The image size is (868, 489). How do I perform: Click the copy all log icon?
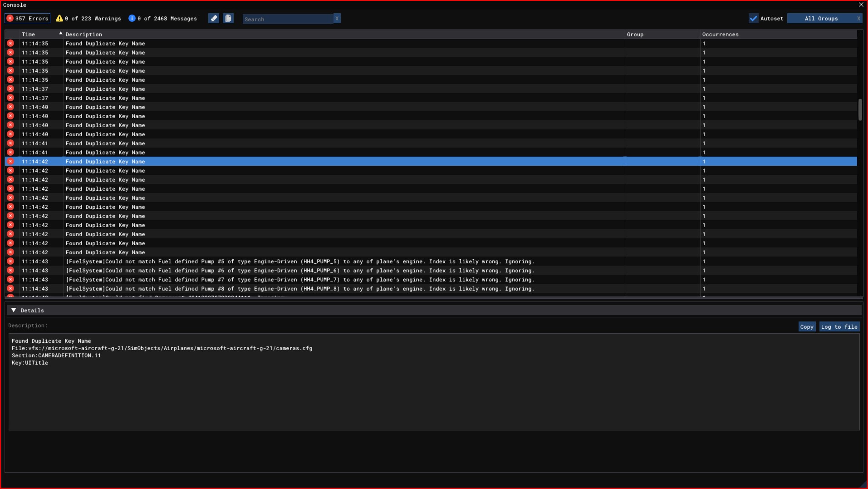228,18
